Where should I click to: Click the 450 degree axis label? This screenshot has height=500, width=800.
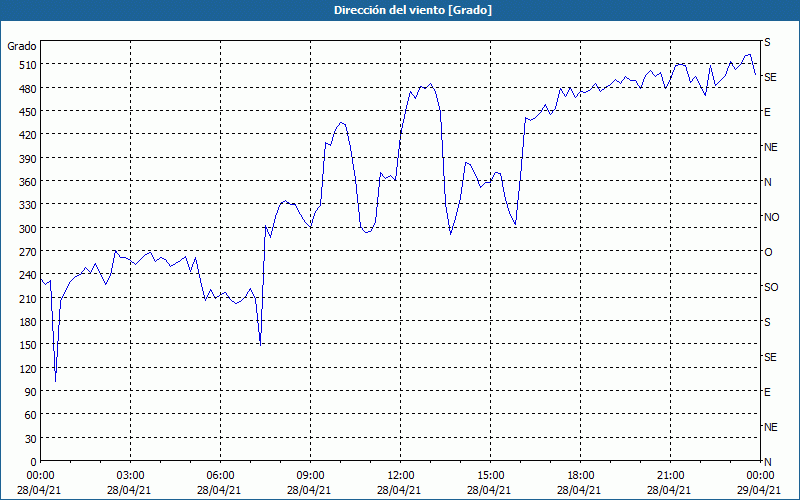pyautogui.click(x=29, y=112)
